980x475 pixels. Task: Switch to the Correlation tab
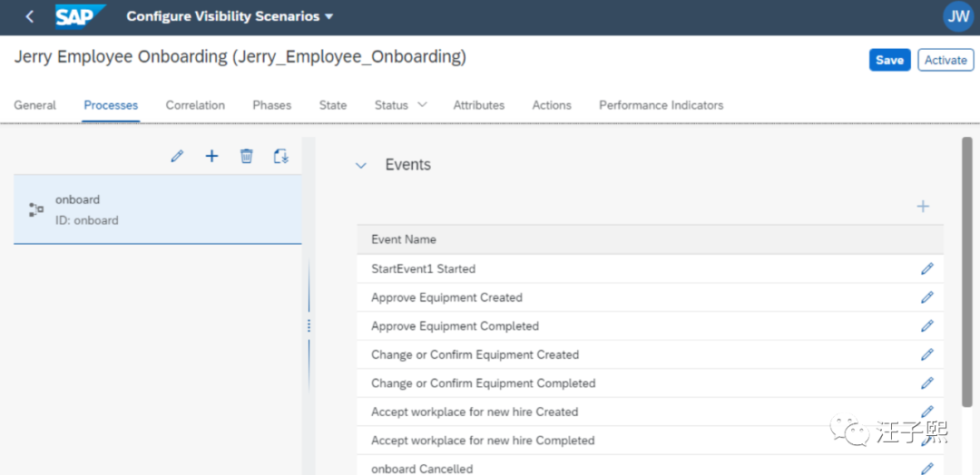195,105
